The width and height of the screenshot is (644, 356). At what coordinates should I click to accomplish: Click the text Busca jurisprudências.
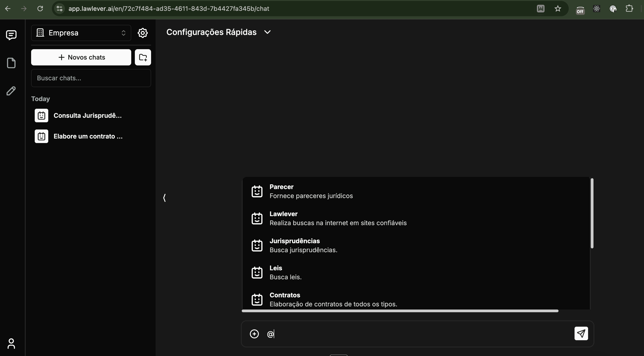[303, 250]
